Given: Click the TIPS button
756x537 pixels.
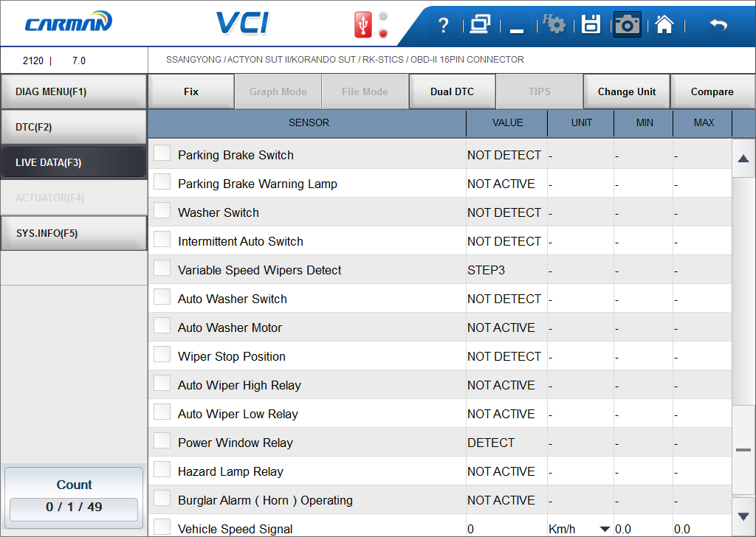Looking at the screenshot, I should pyautogui.click(x=540, y=91).
